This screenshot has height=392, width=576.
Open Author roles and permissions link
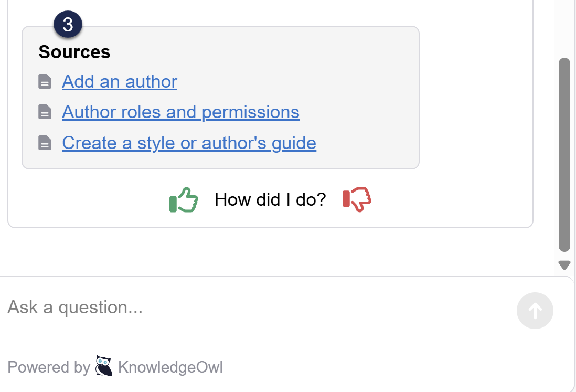click(180, 112)
